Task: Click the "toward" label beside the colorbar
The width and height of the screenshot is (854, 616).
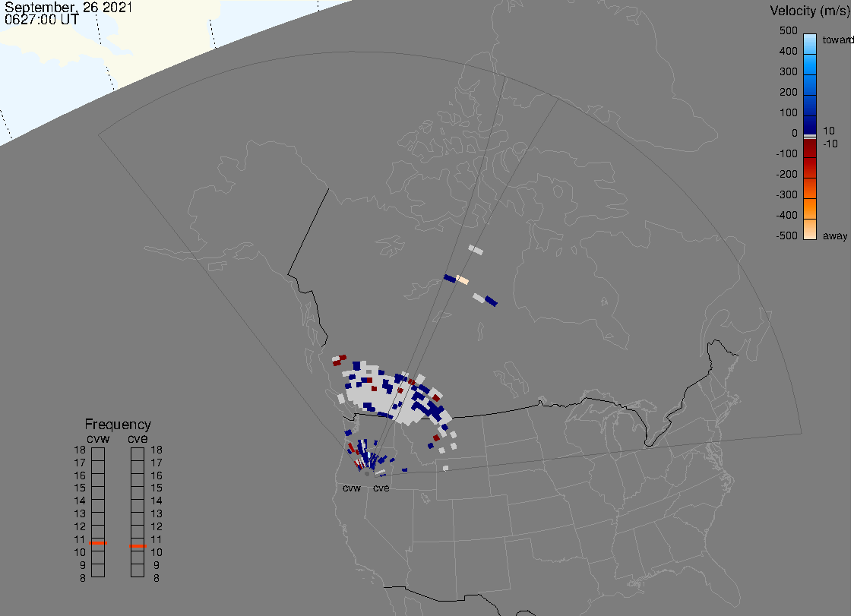Action: [839, 39]
